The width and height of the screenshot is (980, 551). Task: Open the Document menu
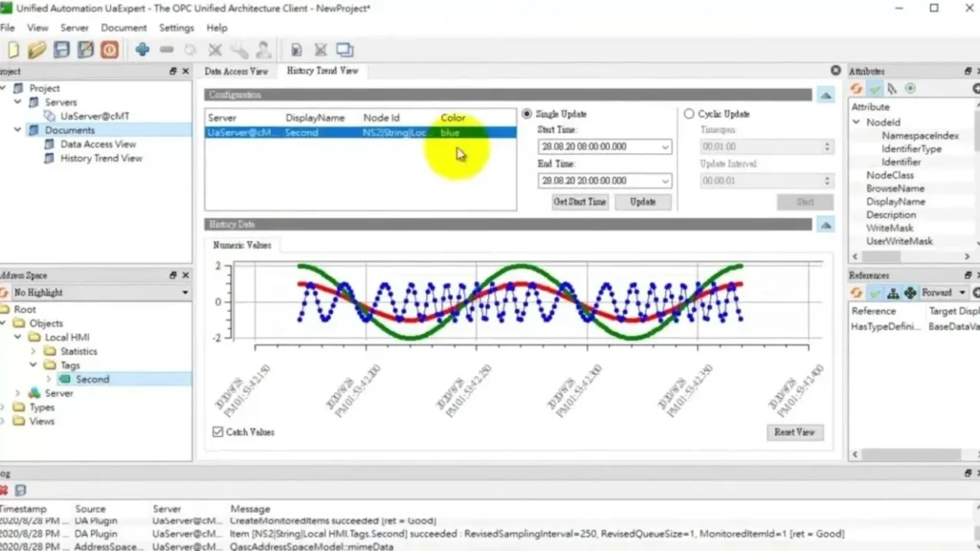[123, 28]
